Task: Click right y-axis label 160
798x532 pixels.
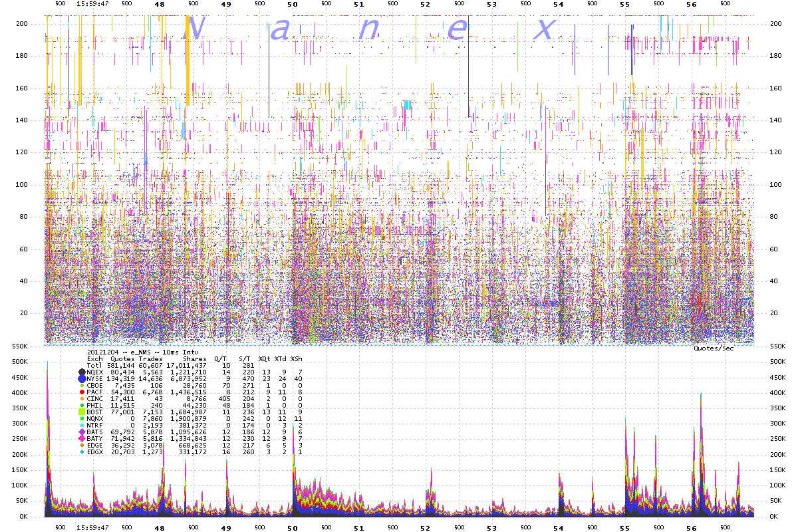Action: [775, 88]
